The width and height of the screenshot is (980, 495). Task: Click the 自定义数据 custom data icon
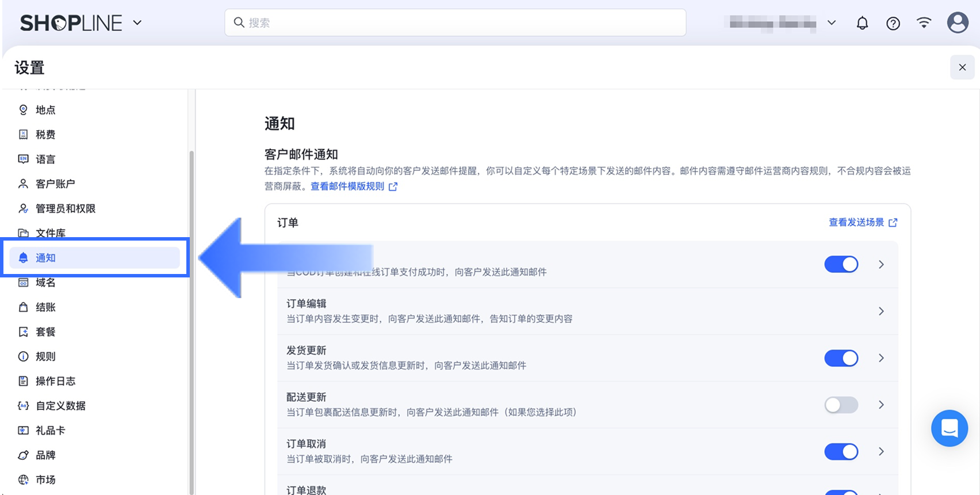click(x=23, y=406)
